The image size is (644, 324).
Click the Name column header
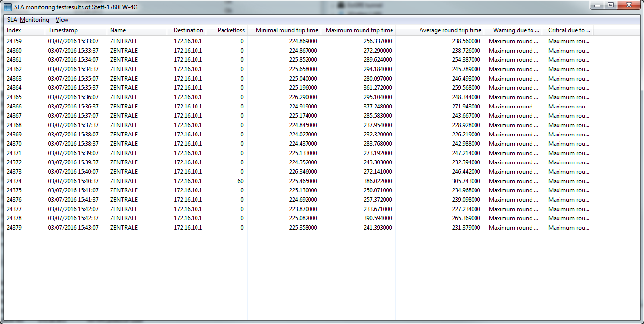pyautogui.click(x=118, y=30)
